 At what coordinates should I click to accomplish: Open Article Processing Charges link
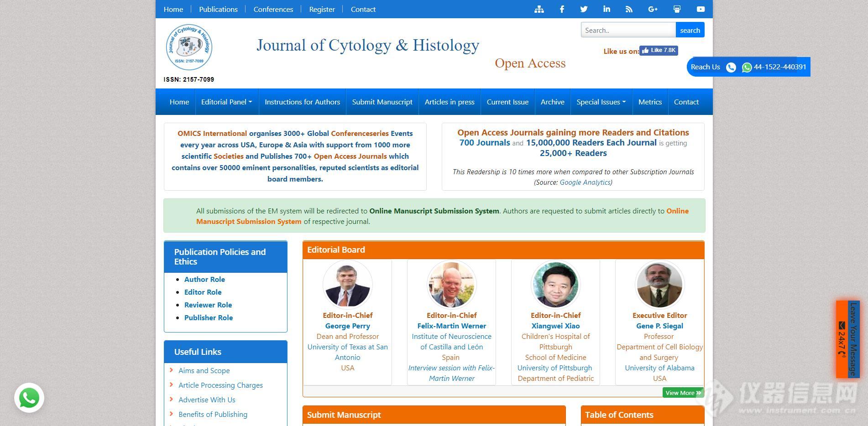(221, 385)
